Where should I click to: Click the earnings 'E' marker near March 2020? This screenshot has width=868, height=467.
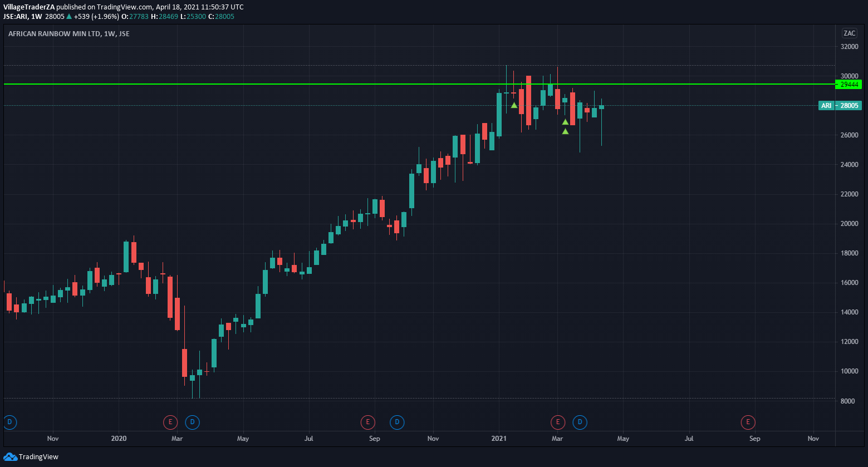pyautogui.click(x=170, y=422)
